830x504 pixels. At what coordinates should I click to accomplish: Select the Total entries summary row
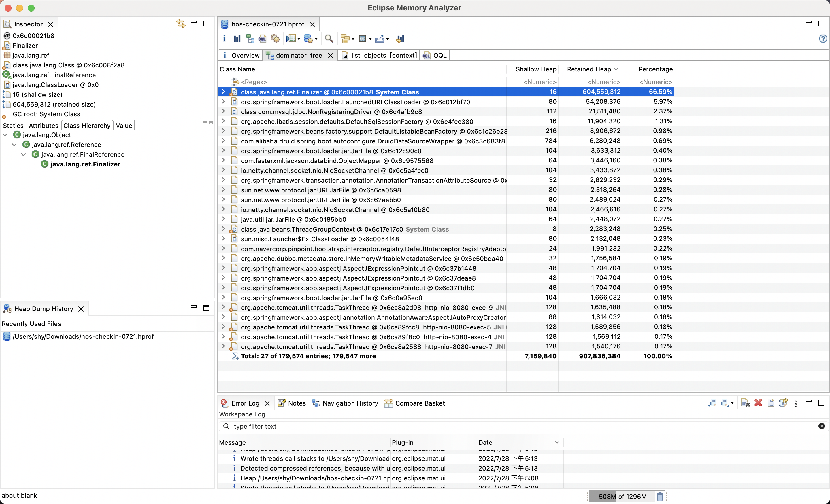click(x=308, y=356)
